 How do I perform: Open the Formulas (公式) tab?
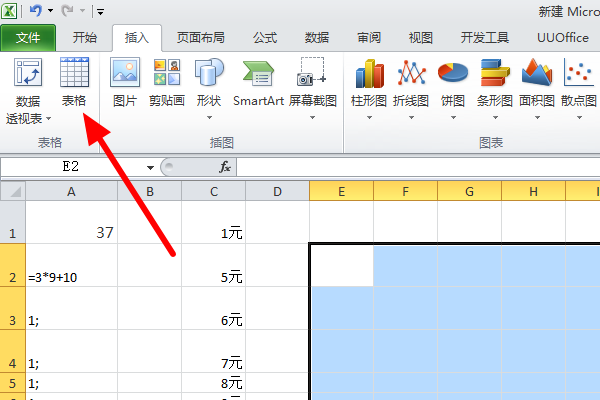[x=265, y=38]
